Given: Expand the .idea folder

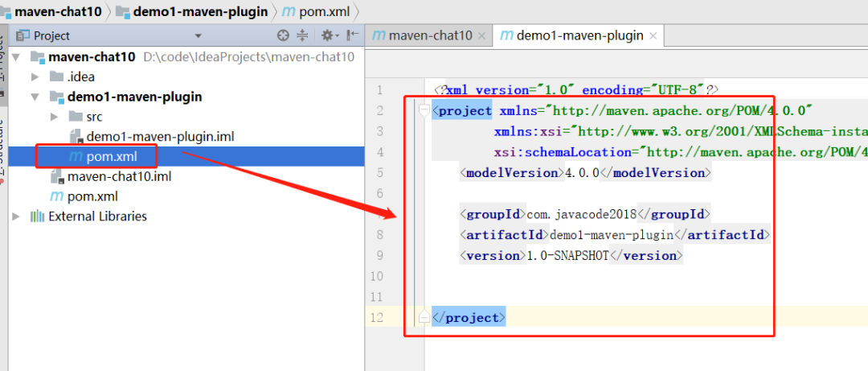Looking at the screenshot, I should point(35,76).
